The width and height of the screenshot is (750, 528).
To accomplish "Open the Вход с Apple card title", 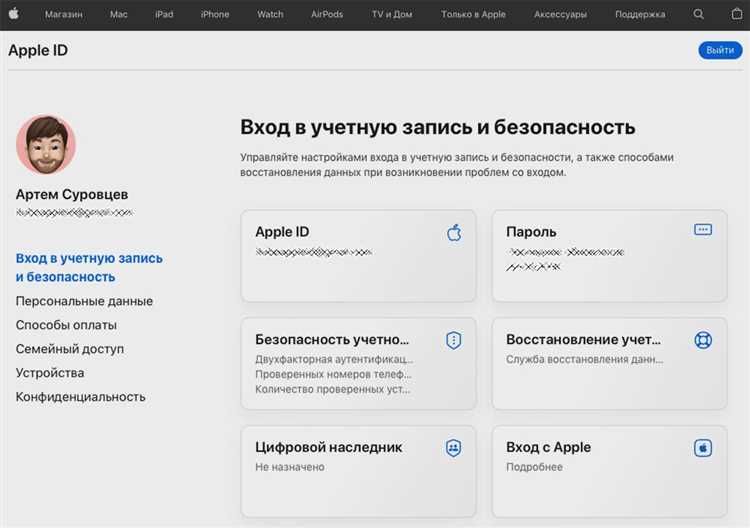I will [548, 447].
